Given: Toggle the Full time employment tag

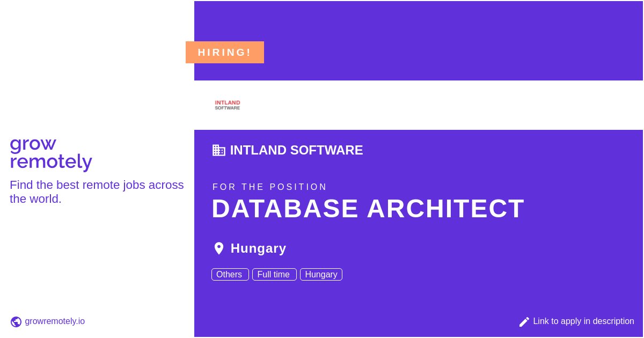Looking at the screenshot, I should (x=274, y=274).
